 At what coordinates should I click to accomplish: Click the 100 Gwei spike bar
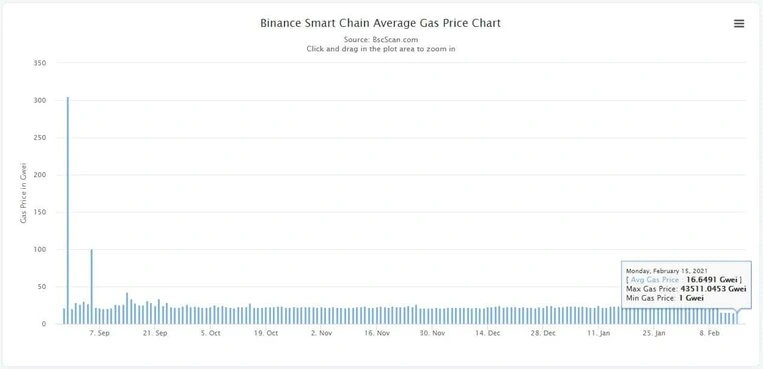pos(91,286)
